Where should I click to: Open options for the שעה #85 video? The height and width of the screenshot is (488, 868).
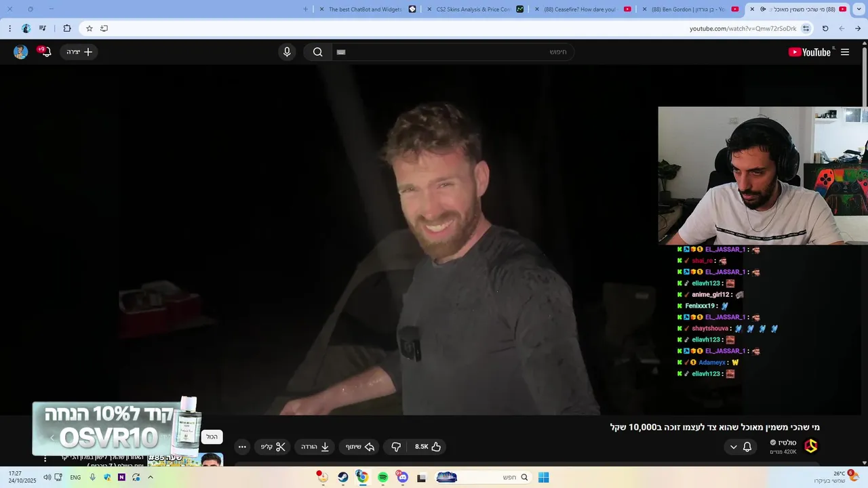45,459
